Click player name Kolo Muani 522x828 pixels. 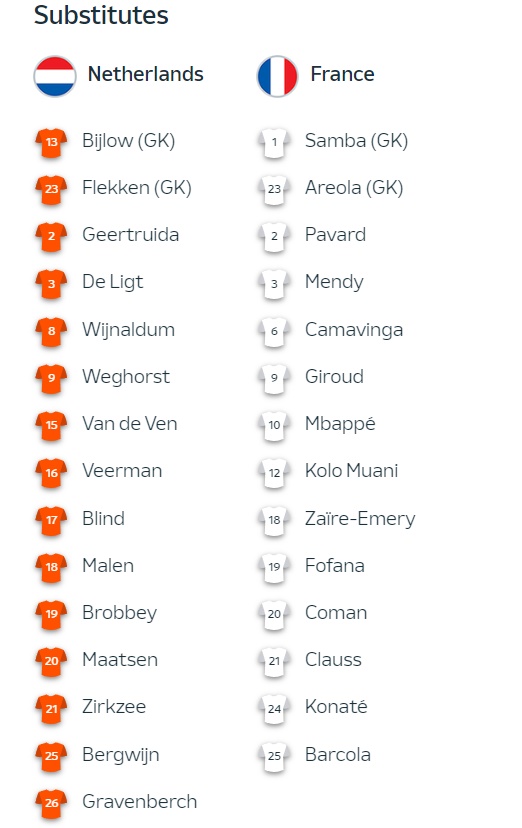tap(352, 471)
